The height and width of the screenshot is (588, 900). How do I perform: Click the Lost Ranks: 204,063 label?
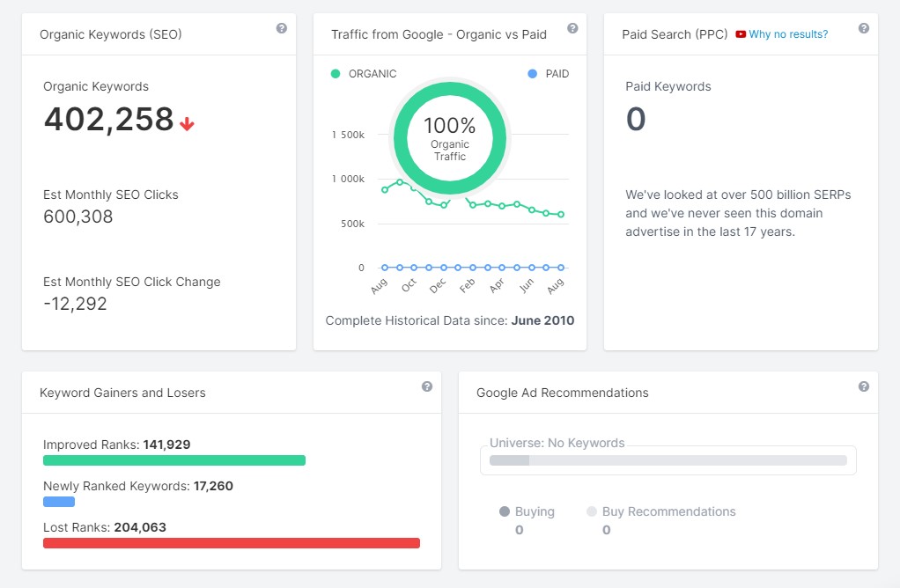click(x=105, y=527)
